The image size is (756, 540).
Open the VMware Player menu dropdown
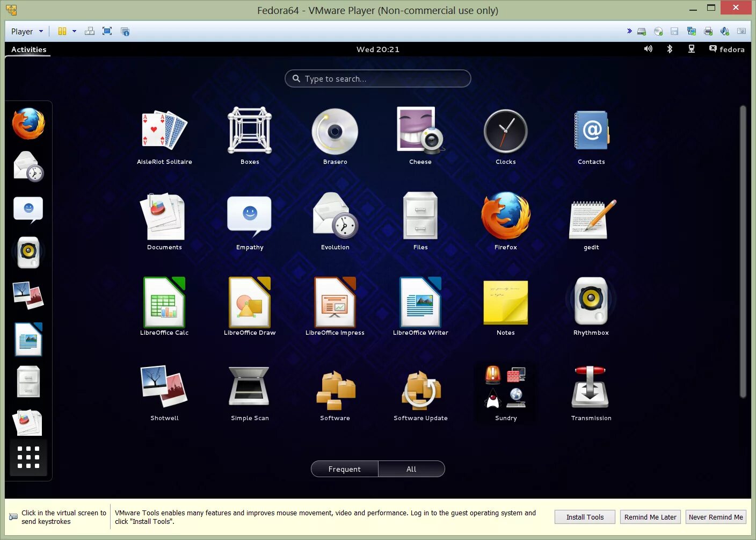click(27, 32)
